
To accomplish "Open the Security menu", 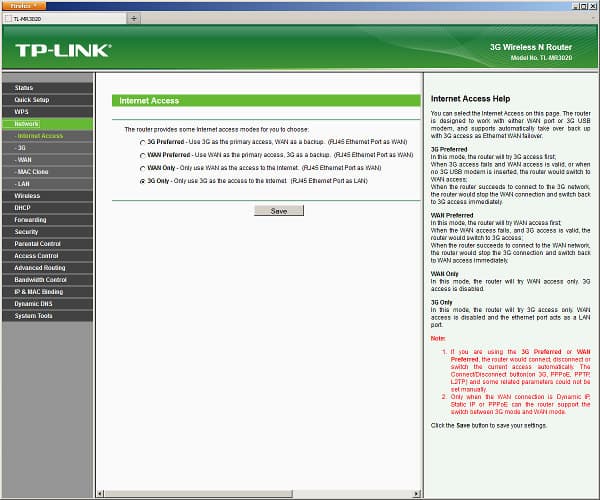I will 47,232.
